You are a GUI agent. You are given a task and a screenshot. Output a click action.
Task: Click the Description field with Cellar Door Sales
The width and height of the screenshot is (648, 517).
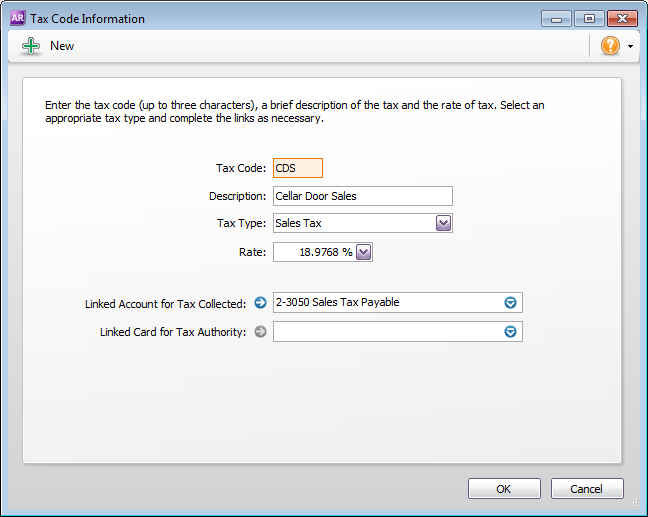(362, 196)
